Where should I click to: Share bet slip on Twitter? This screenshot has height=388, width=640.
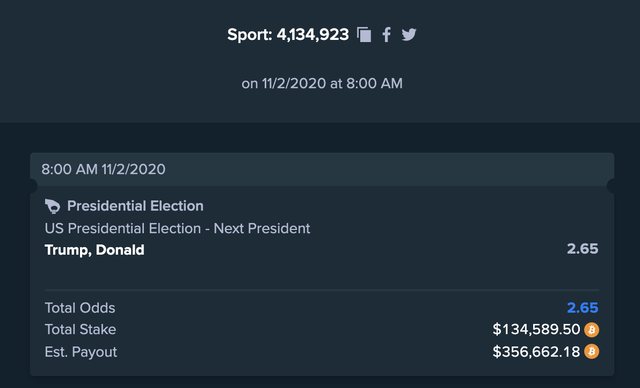click(409, 35)
